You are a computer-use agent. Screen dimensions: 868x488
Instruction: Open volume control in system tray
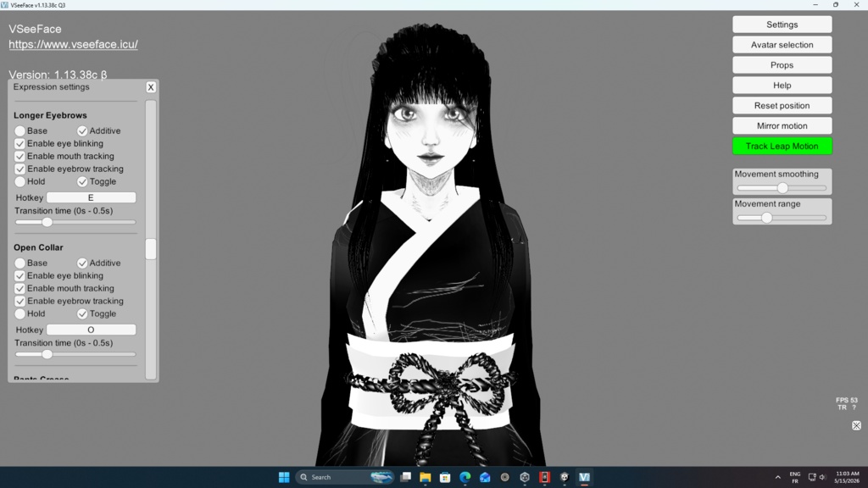[x=822, y=477]
